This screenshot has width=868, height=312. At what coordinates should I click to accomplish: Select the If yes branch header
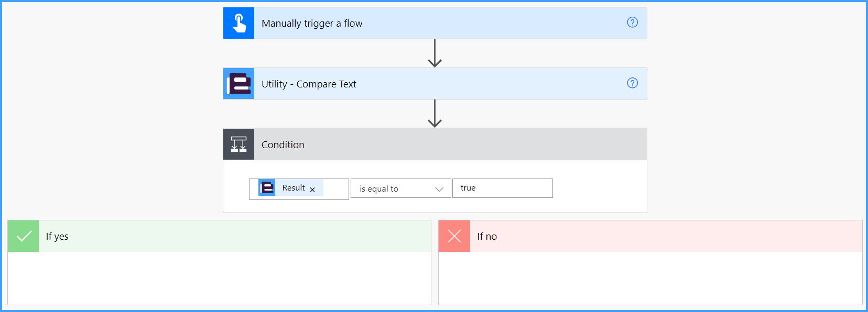coord(219,237)
